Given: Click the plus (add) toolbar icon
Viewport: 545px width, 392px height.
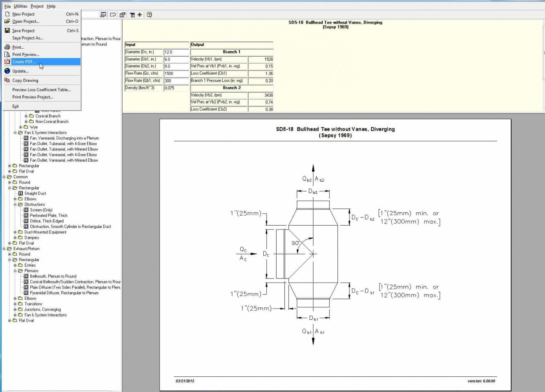Looking at the screenshot, I should click(140, 15).
